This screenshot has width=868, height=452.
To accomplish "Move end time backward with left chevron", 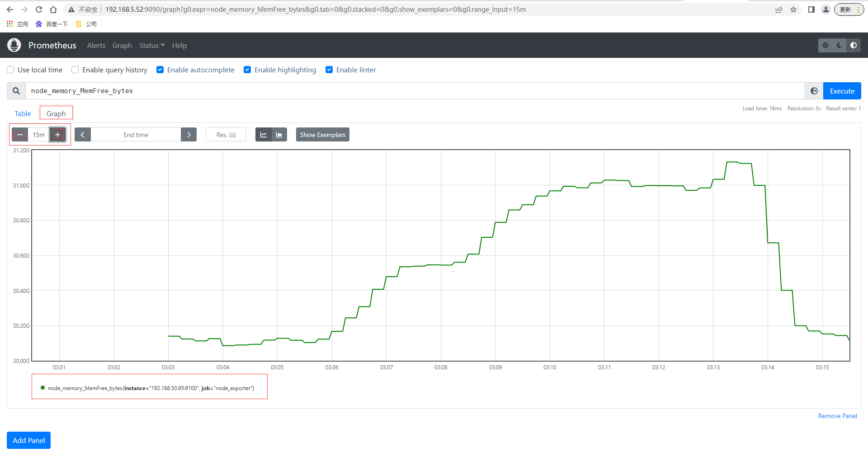I will coord(83,135).
